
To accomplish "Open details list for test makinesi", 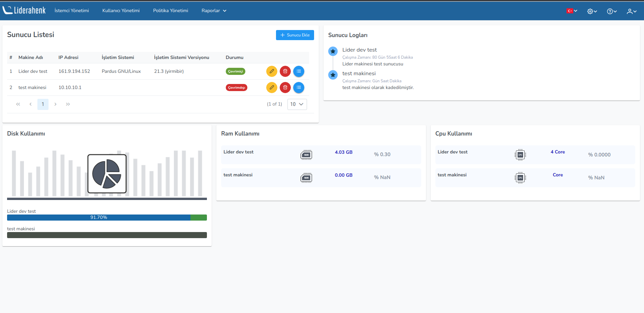I will (299, 87).
